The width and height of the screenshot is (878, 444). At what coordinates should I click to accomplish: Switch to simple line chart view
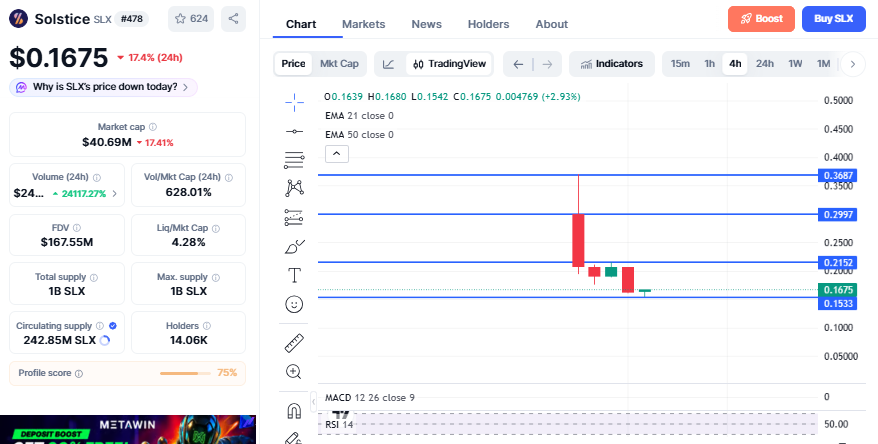(x=389, y=64)
